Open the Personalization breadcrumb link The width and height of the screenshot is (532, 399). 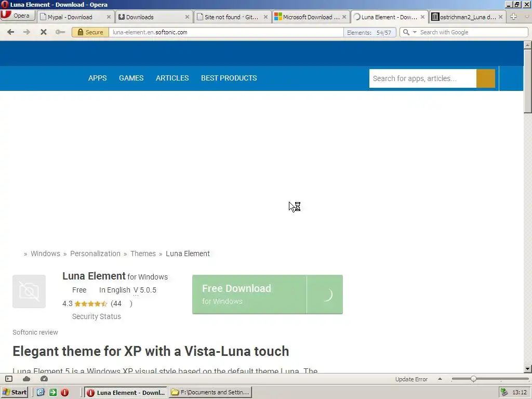pyautogui.click(x=96, y=254)
